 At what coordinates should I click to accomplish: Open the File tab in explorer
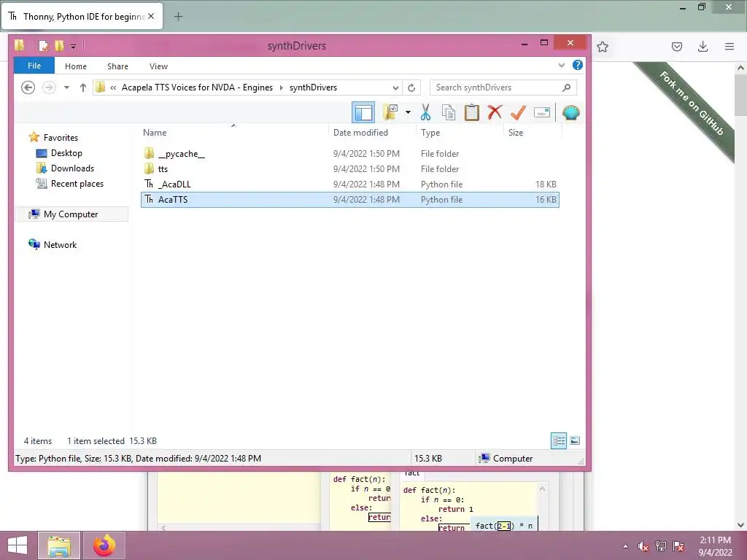pos(34,66)
